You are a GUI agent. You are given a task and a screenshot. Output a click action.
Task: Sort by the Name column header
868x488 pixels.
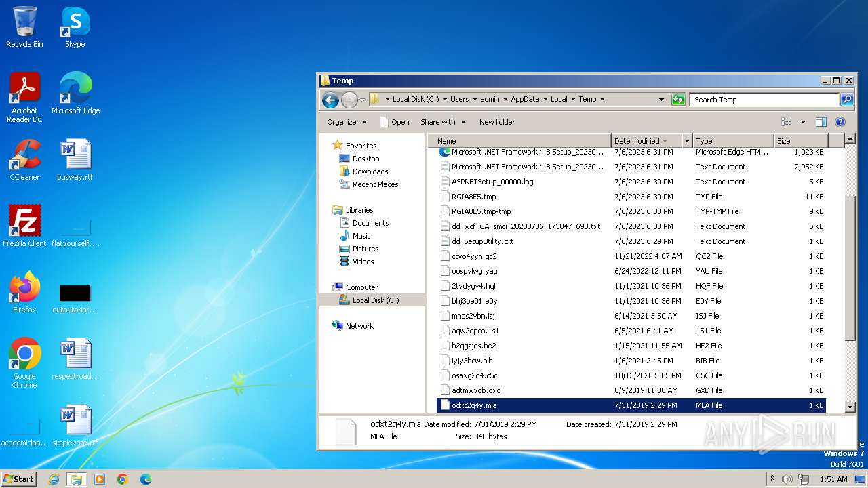[520, 141]
